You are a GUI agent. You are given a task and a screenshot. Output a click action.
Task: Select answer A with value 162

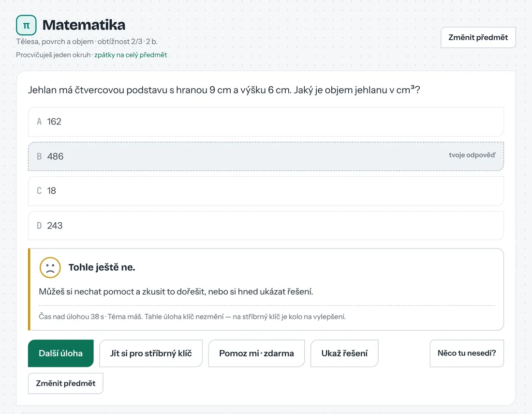point(266,122)
